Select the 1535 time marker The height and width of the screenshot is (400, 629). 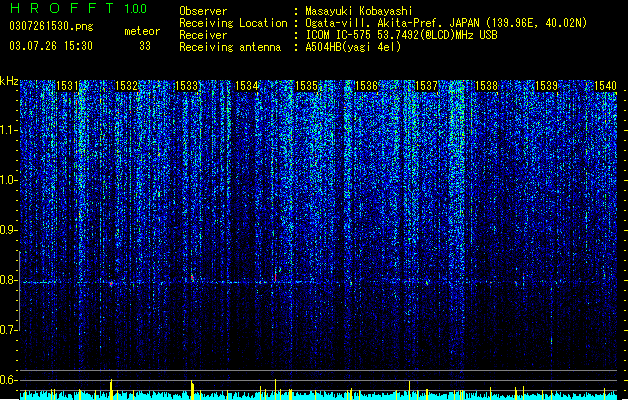tap(306, 86)
